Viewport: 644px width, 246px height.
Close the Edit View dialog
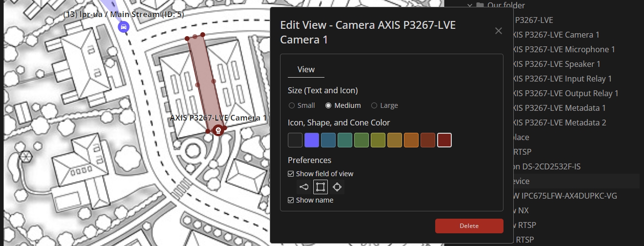498,31
